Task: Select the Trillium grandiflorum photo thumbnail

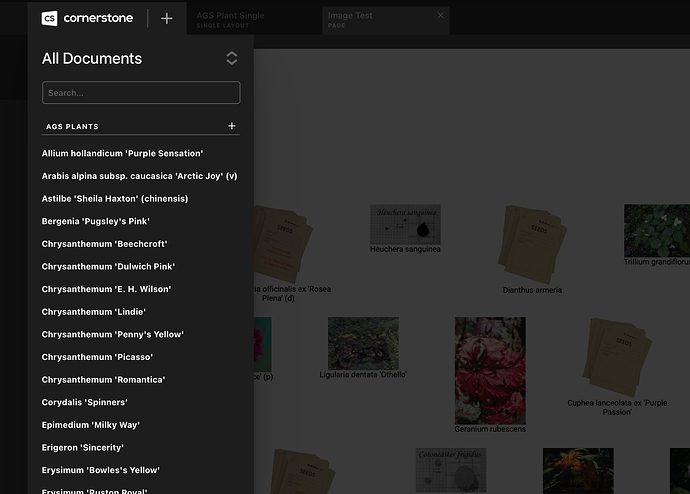Action: coord(657,231)
